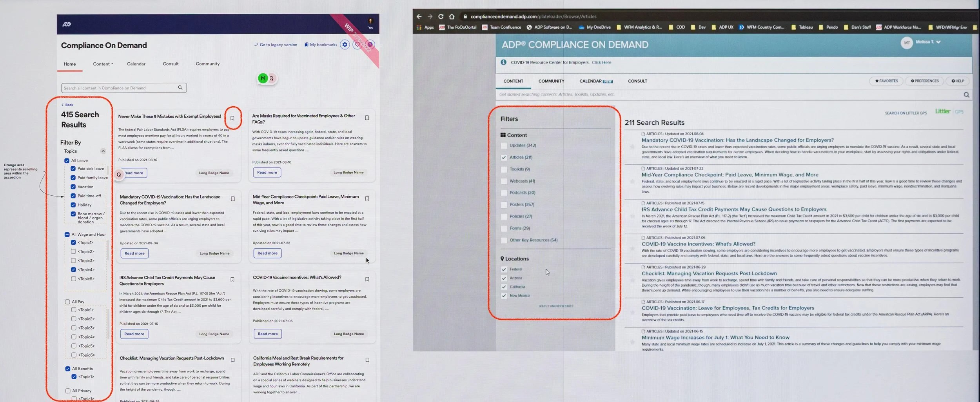Bookmark the 'COVID-19 Vaccine Incentives' card
Viewport: 980px width, 402px height.
point(367,279)
